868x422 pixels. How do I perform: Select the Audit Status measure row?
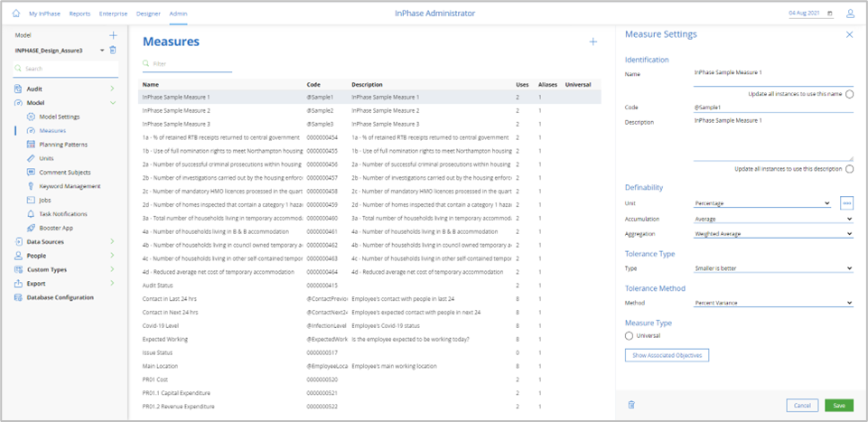369,286
